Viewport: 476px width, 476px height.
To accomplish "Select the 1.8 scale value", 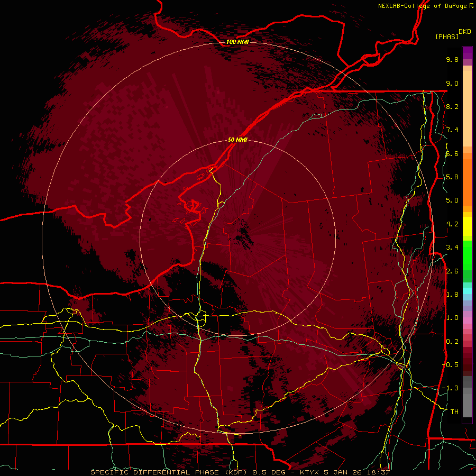I will click(452, 295).
